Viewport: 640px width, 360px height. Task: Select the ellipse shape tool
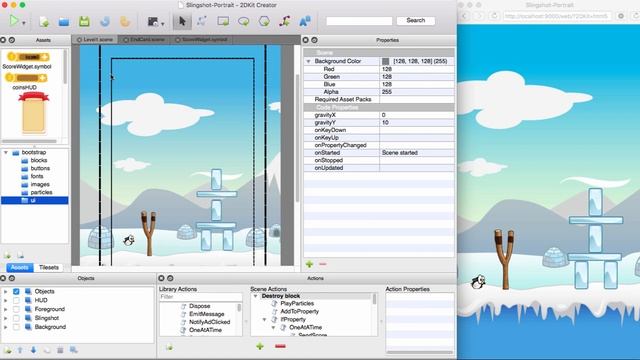coord(244,21)
